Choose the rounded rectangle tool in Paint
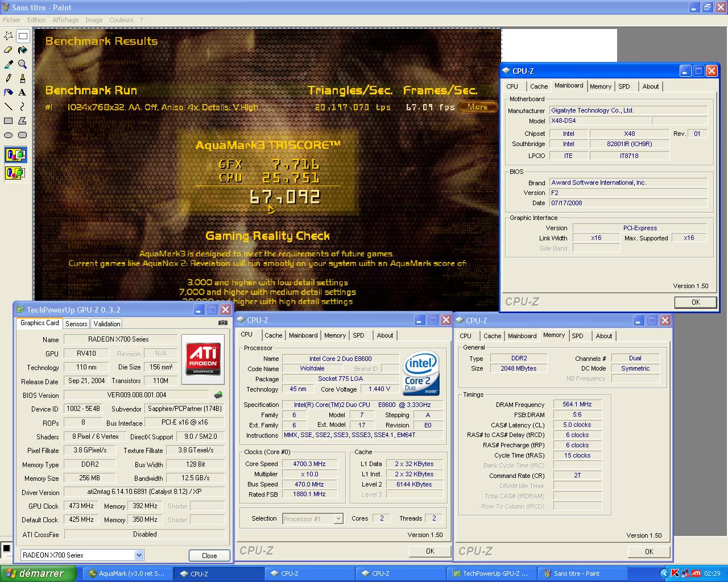728x582 pixels. tap(23, 135)
